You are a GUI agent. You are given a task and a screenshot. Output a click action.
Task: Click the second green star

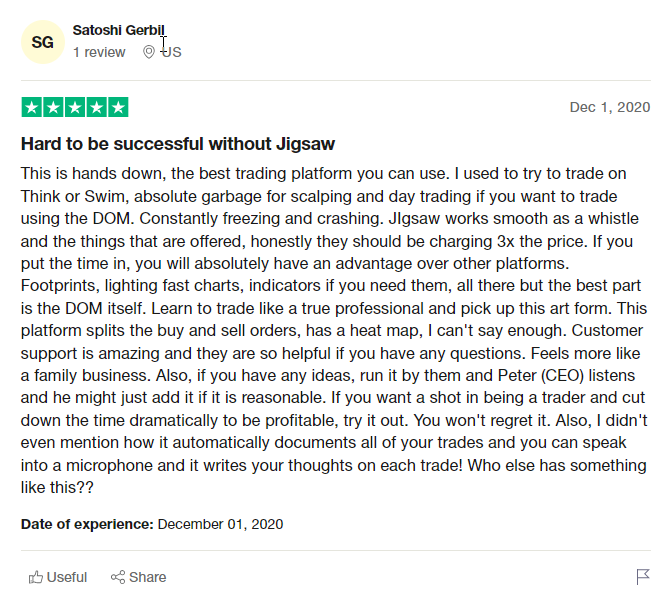tap(54, 107)
